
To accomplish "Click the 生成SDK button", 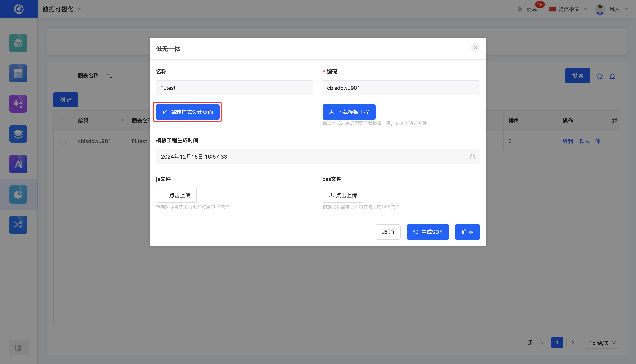I will (427, 232).
